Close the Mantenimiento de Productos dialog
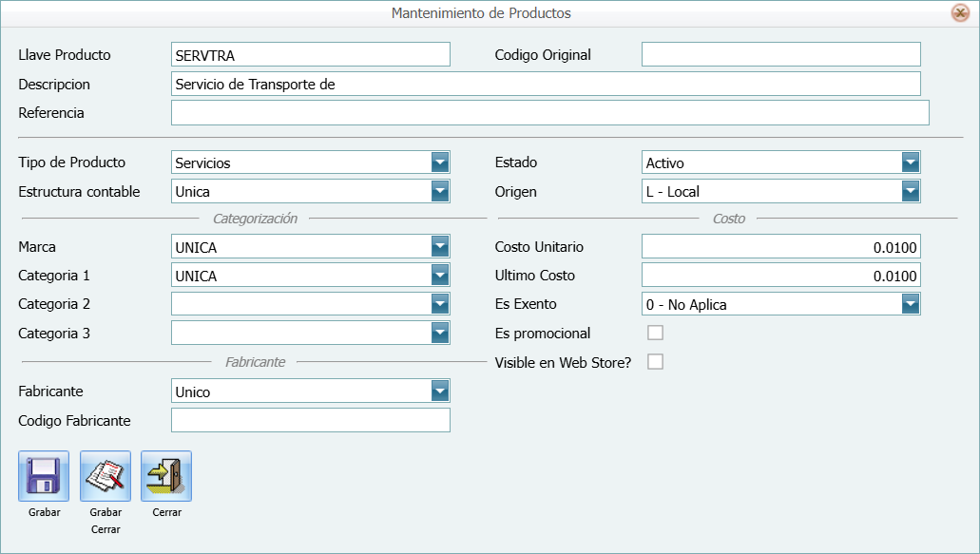Image resolution: width=980 pixels, height=554 pixels. click(x=959, y=13)
